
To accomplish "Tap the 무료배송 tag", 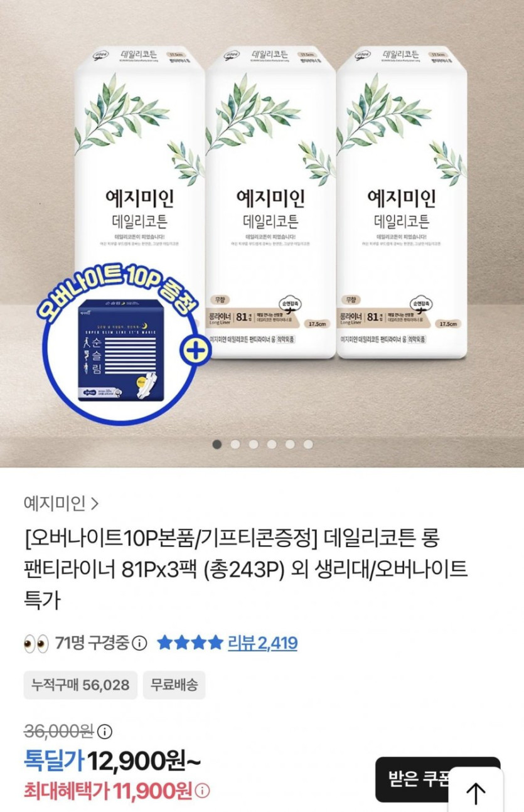I will coord(174,684).
